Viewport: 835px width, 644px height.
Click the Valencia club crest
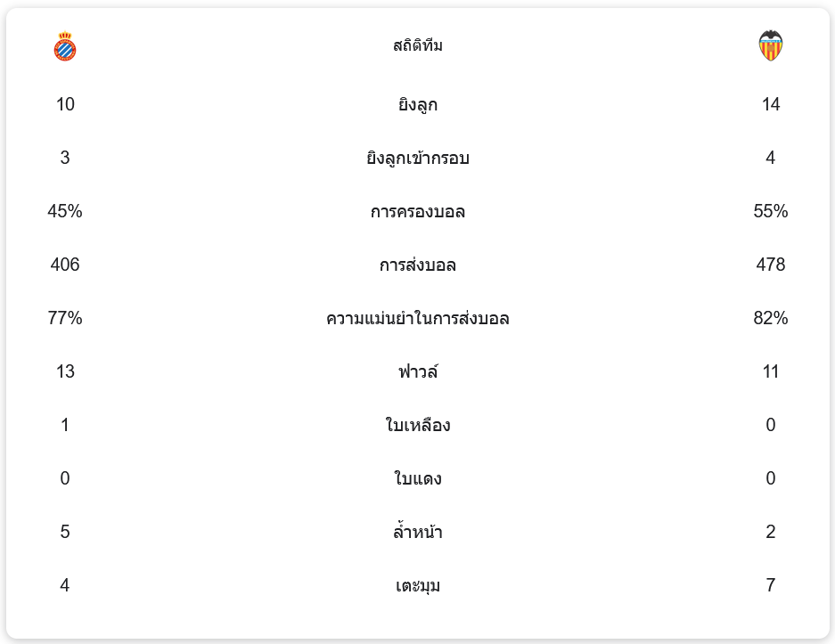pyautogui.click(x=770, y=45)
